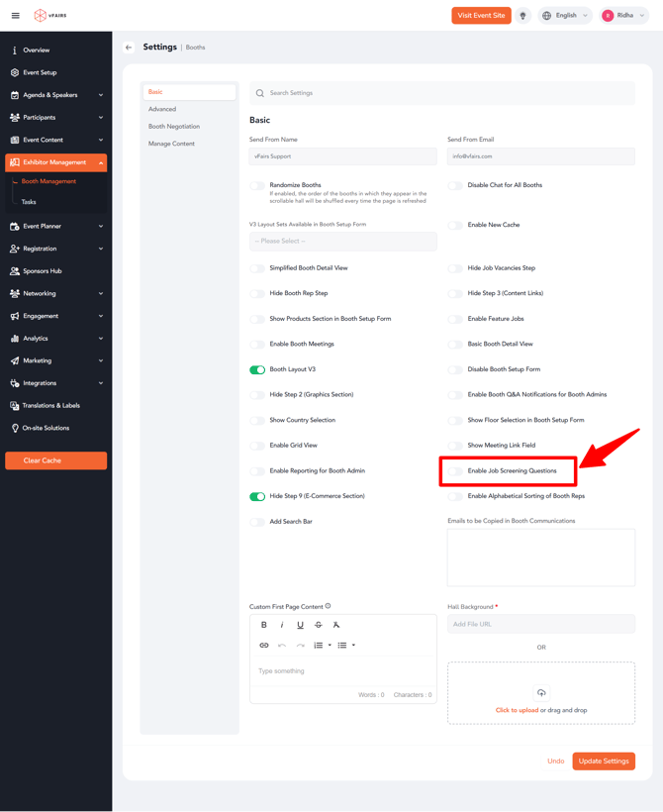
Task: Click the Update Settings button
Action: click(x=604, y=761)
